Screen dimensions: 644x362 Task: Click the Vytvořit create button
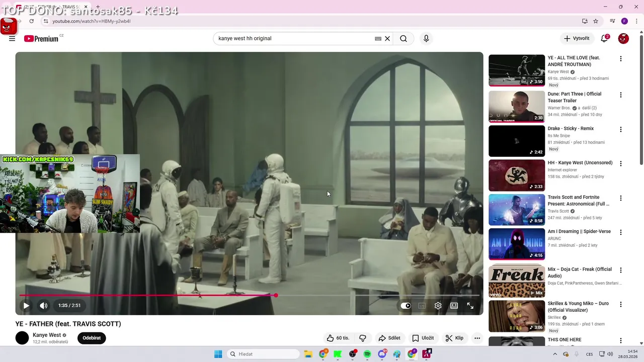[576, 39]
